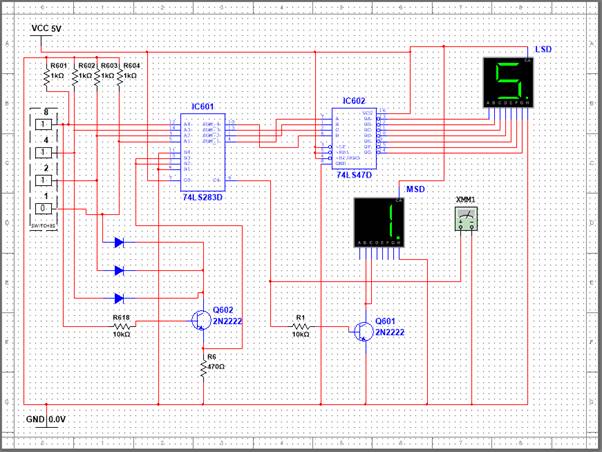Select resistor R618 10kΩ symbol

tap(122, 326)
